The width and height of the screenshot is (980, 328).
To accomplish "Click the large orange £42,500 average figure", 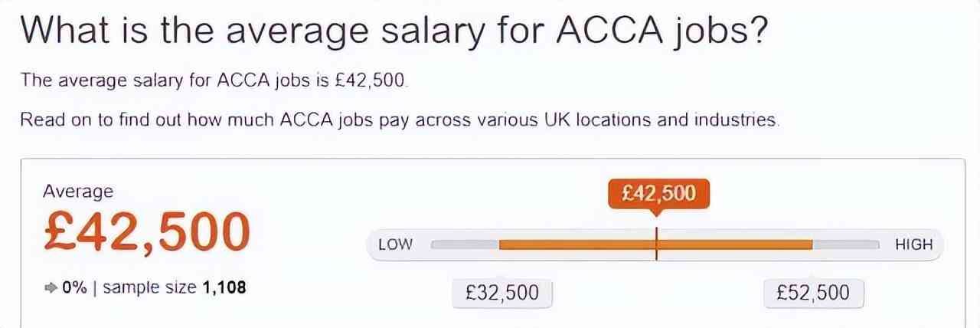I will pos(146,233).
